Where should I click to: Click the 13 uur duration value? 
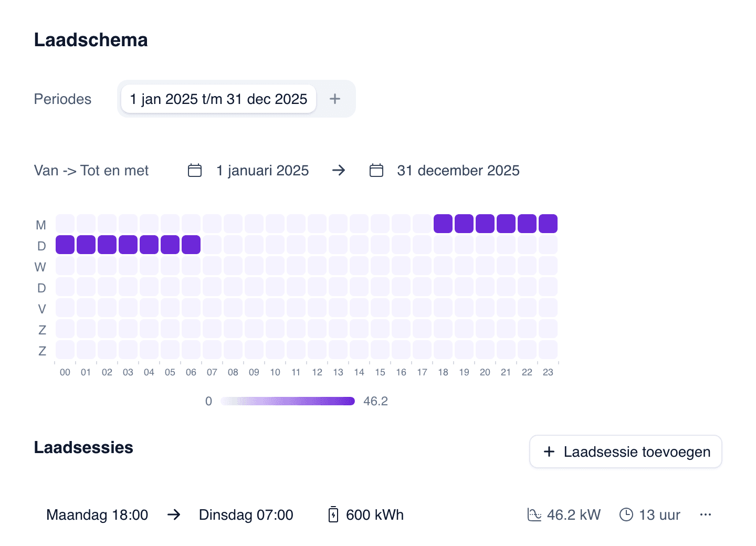[659, 514]
